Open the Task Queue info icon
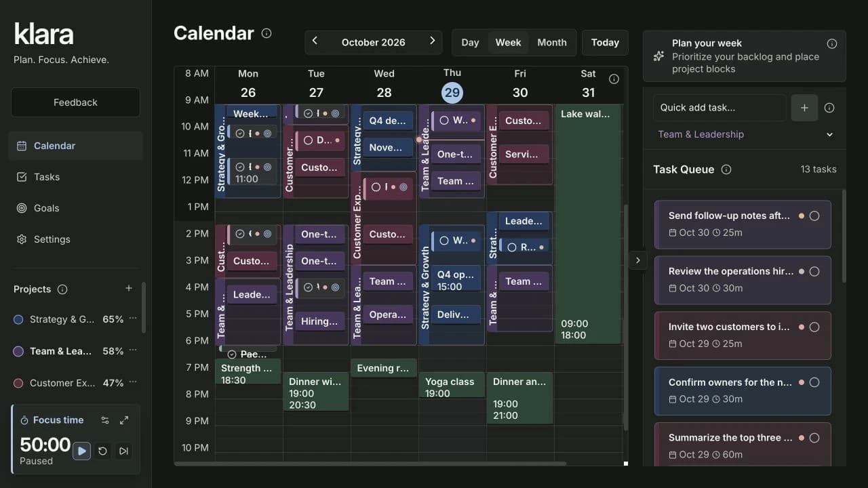 726,169
